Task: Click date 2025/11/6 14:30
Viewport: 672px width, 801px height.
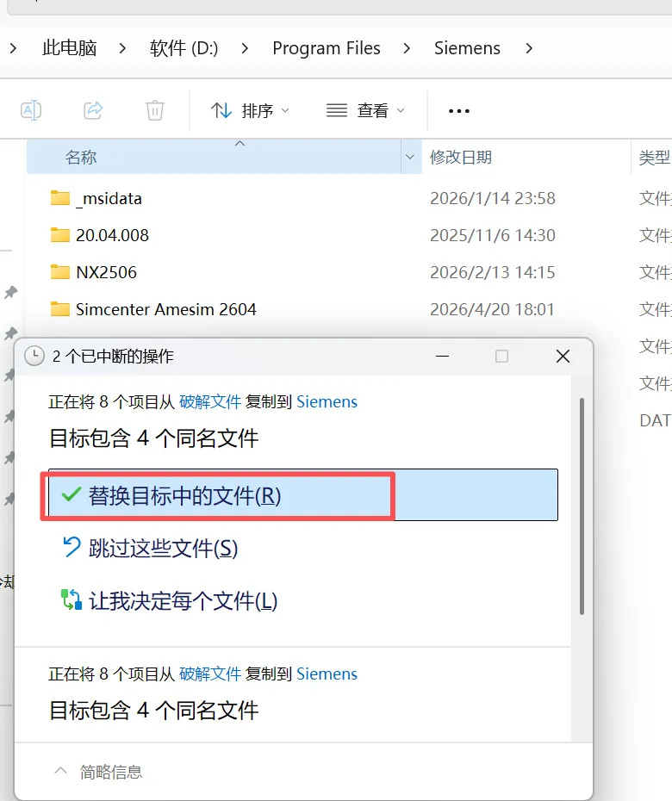Action: click(x=493, y=235)
